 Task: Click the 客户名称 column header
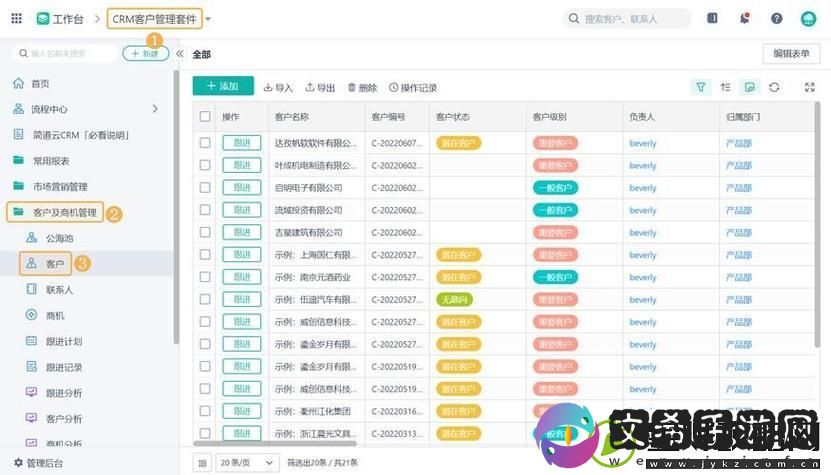[292, 117]
